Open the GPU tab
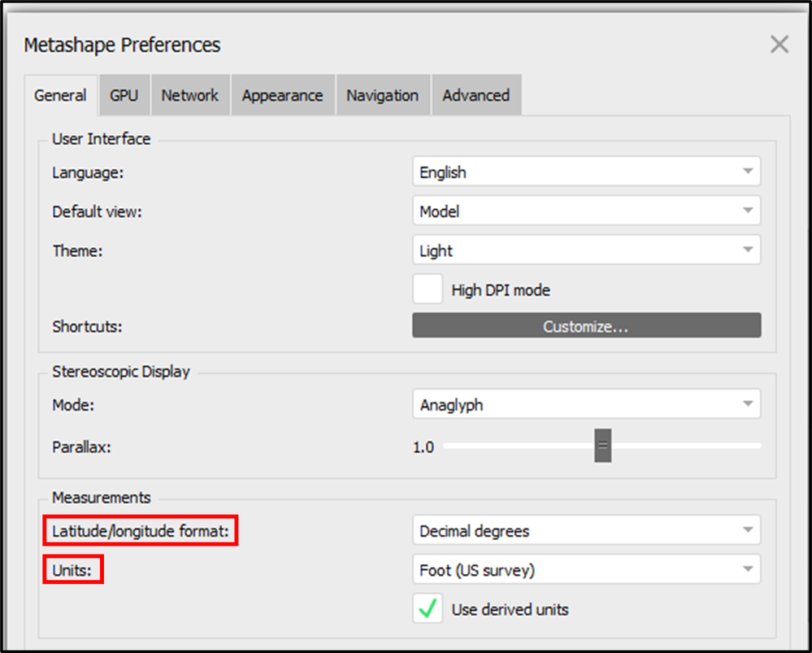The image size is (812, 653). [x=124, y=95]
